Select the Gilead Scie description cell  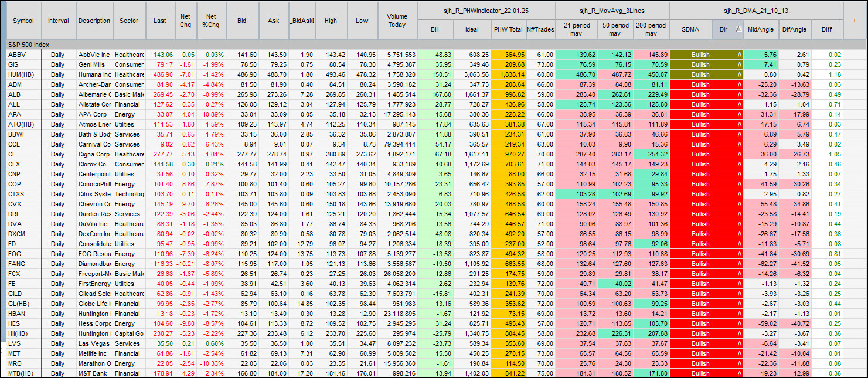94,294
